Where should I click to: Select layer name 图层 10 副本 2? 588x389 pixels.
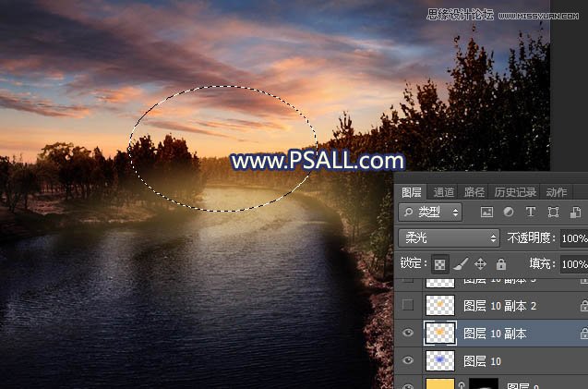(500, 306)
